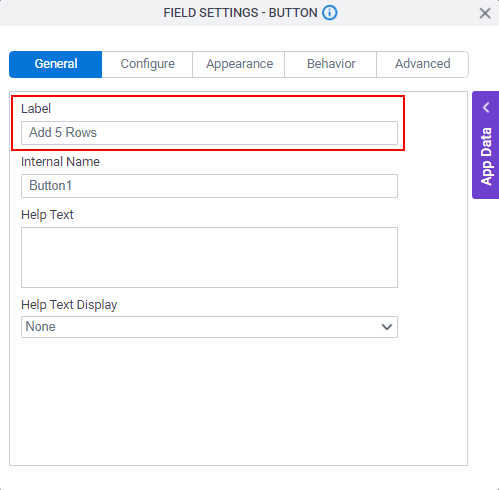Click the Internal Name caption
The width and height of the screenshot is (499, 490).
(x=60, y=162)
